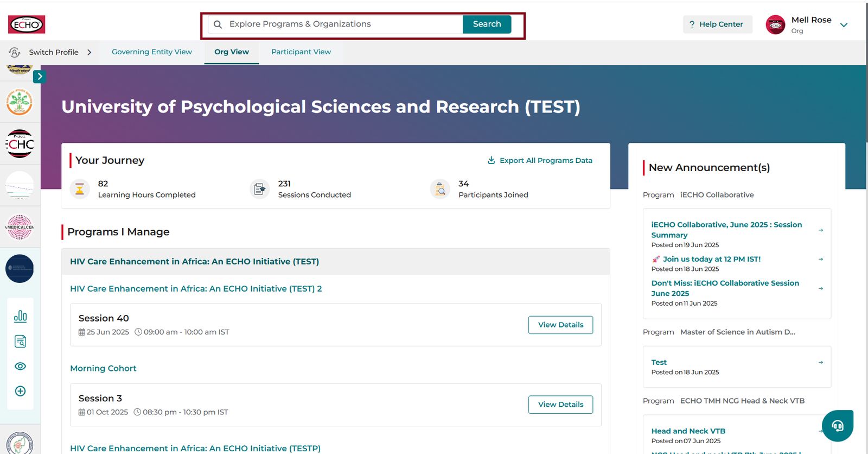This screenshot has height=454, width=868.
Task: Click the hourglass Learning Hours icon
Action: 80,189
